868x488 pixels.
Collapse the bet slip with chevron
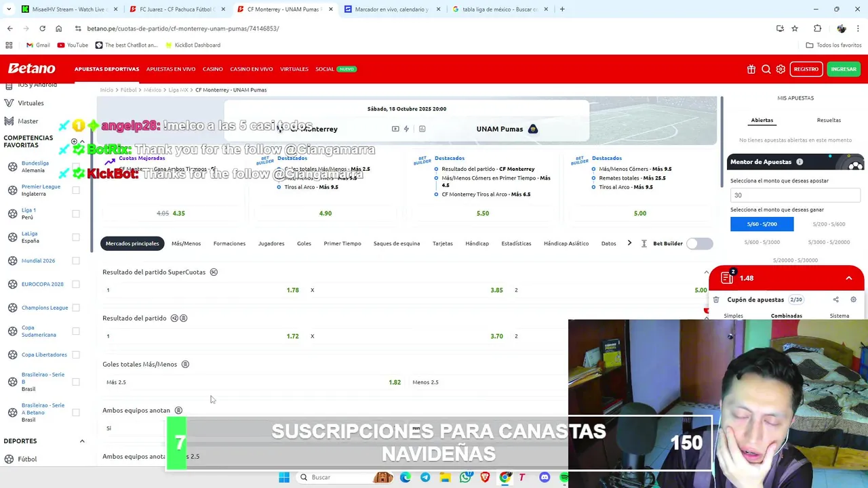(848, 278)
